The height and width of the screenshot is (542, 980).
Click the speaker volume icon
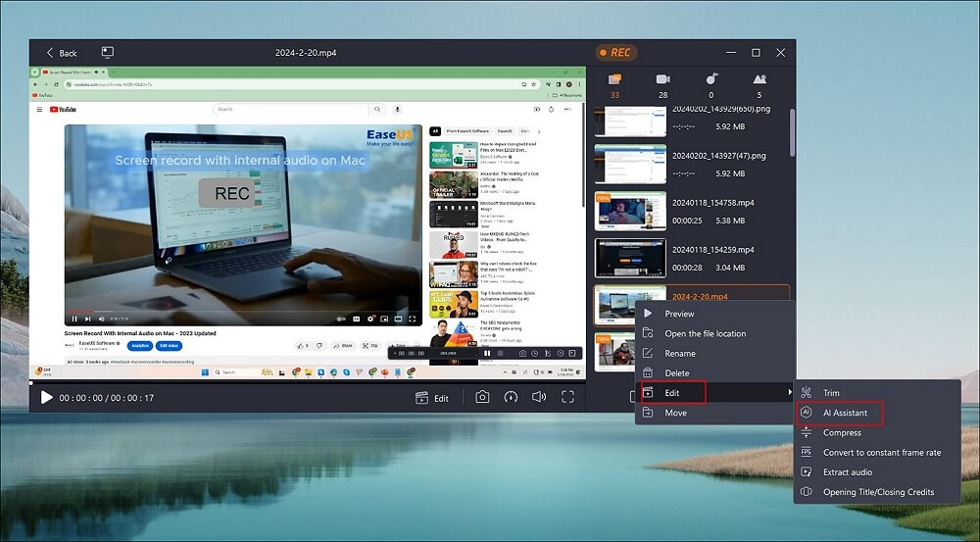[539, 397]
